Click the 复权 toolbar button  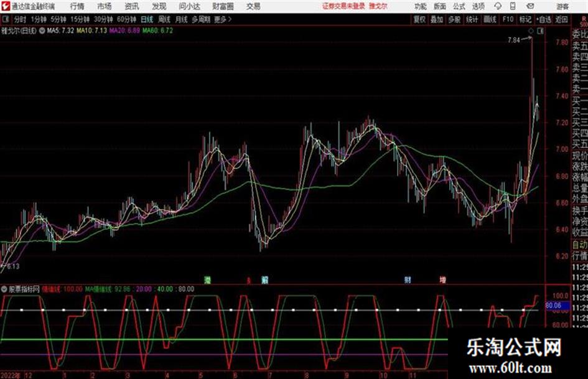[419, 19]
